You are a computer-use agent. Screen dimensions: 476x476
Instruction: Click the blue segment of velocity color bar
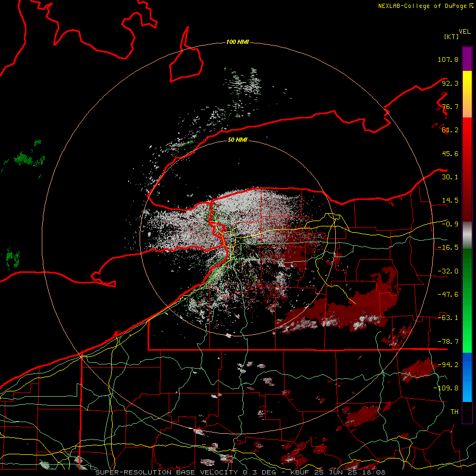[x=467, y=377]
